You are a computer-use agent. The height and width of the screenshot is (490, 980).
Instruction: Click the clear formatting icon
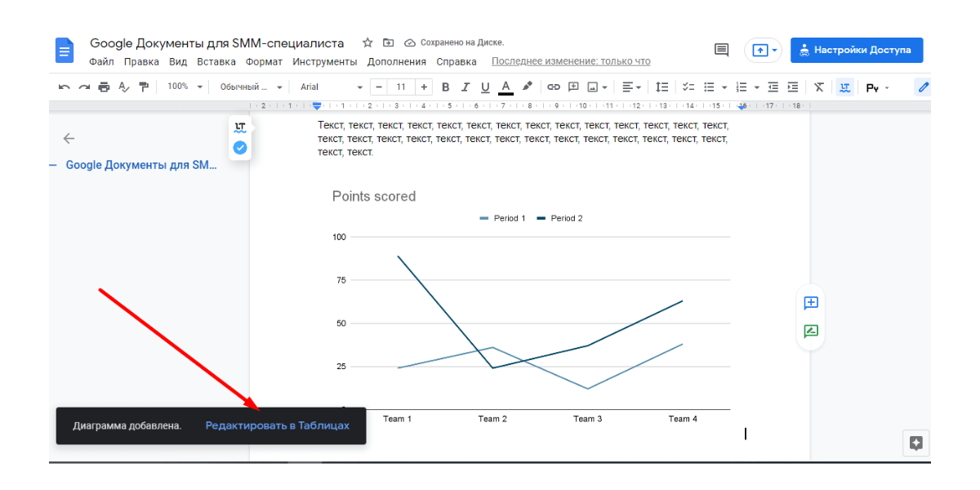point(819,87)
